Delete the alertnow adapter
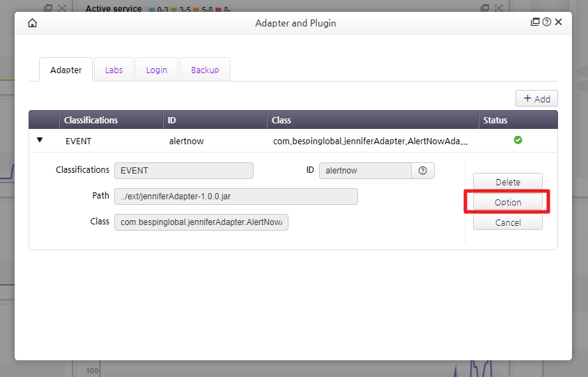Screen dimensions: 588x377 (508, 182)
